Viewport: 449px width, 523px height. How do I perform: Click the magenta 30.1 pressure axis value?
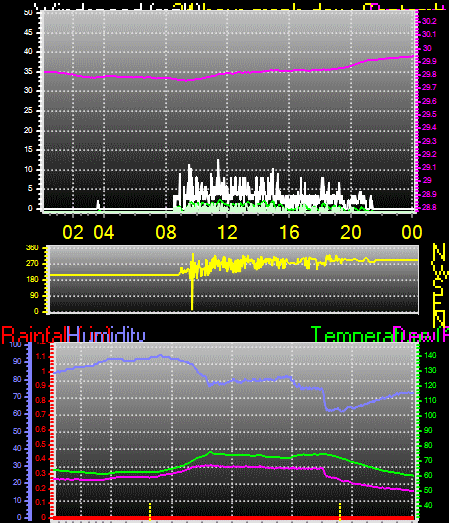pyautogui.click(x=429, y=34)
